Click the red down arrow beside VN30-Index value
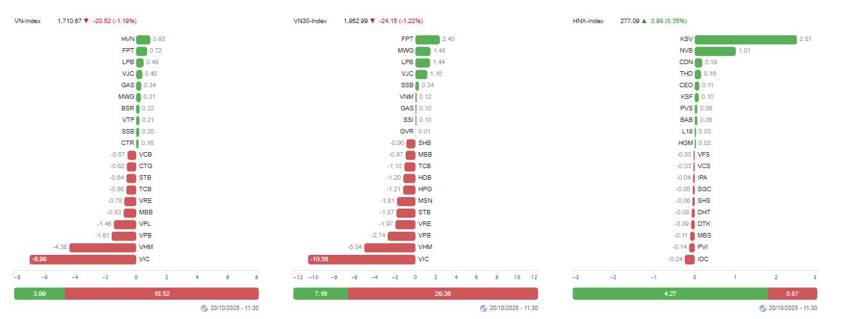Image resolution: width=868 pixels, height=319 pixels. coord(372,21)
